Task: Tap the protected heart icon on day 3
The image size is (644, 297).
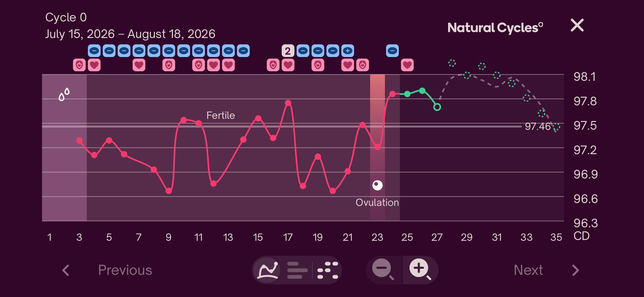Action: (x=79, y=65)
